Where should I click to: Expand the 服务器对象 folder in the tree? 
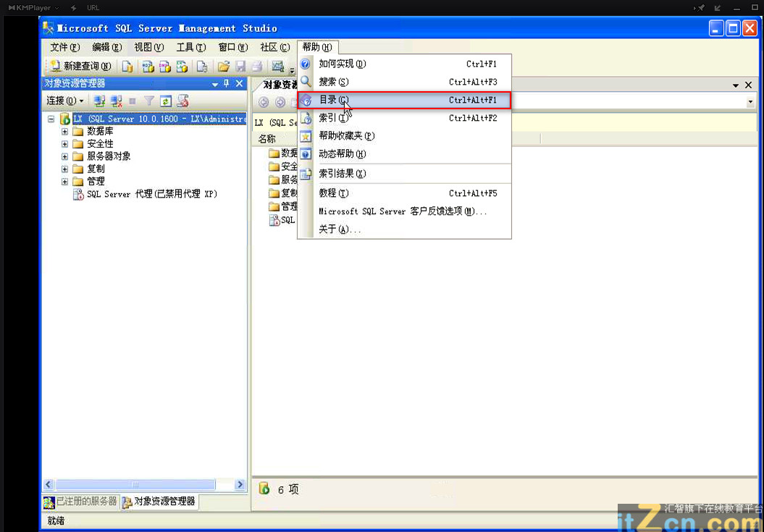click(x=64, y=156)
